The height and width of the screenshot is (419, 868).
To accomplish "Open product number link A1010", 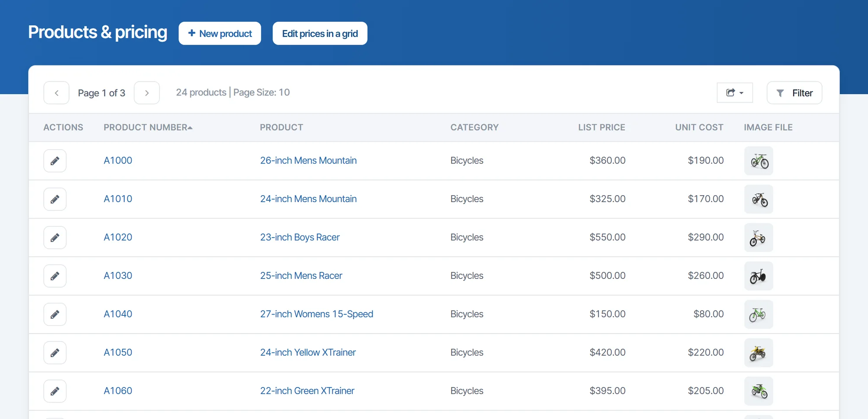I will tap(118, 199).
